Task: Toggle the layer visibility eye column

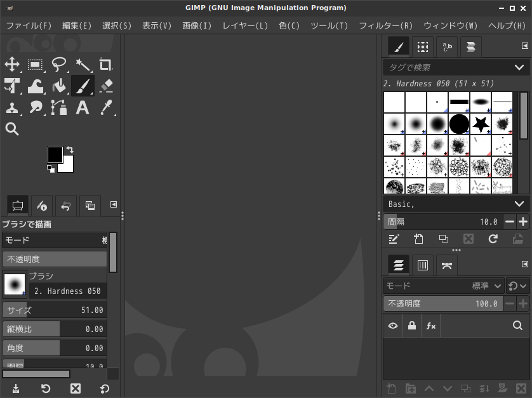Action: [x=393, y=326]
